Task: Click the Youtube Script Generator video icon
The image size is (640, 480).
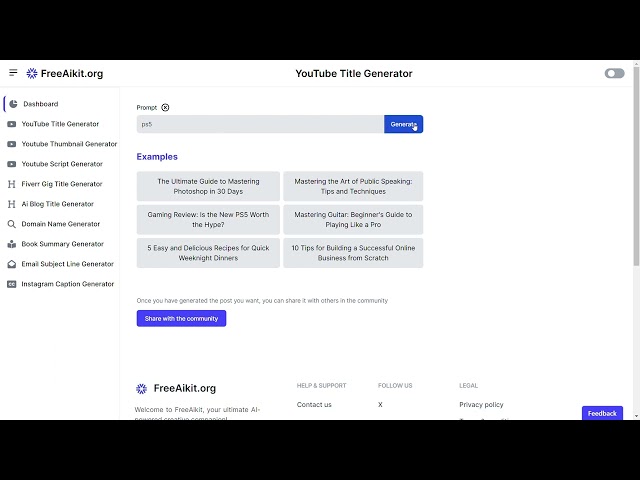Action: coord(11,164)
